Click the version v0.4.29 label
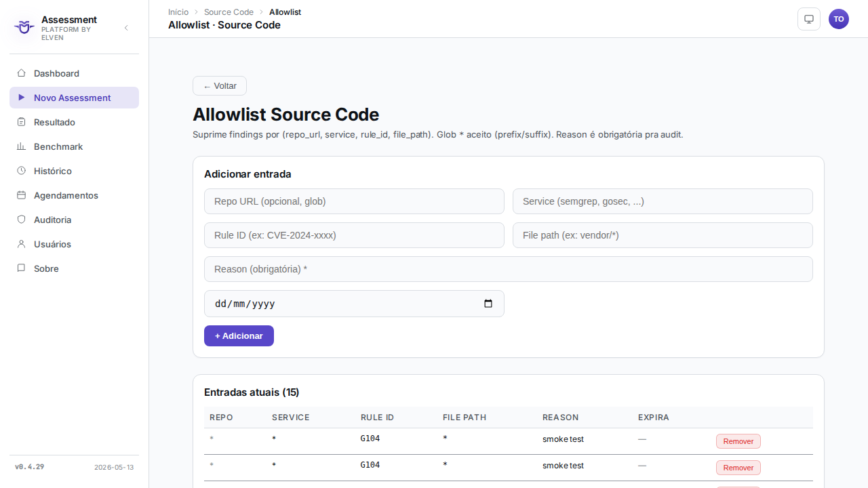Viewport: 868px width, 488px height. point(29,467)
